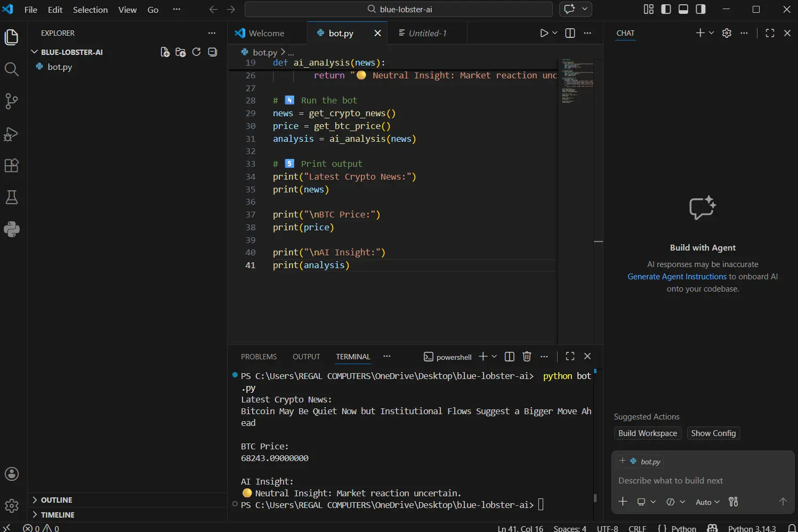Open the Search view in activity bar
Screen dimensions: 798x532
click(x=11, y=69)
